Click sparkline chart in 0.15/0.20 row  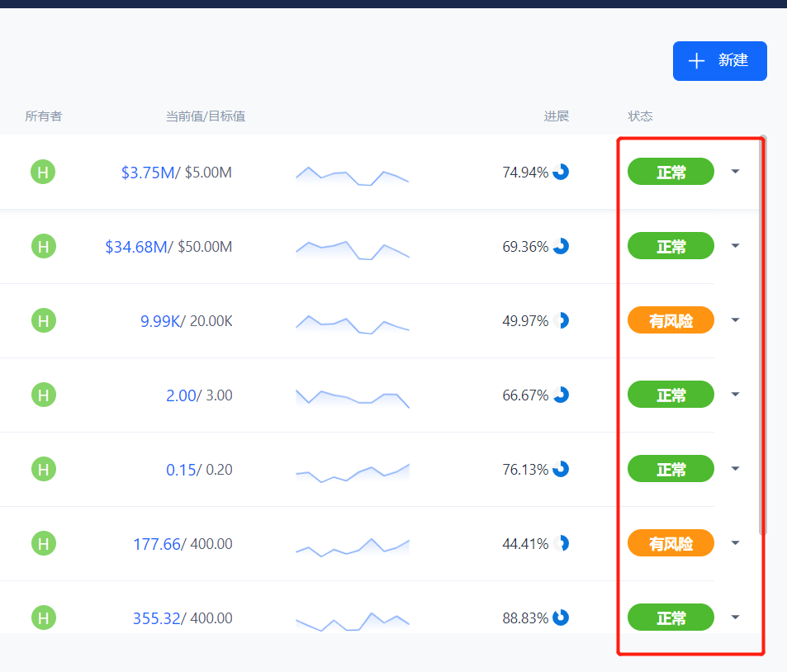click(353, 473)
